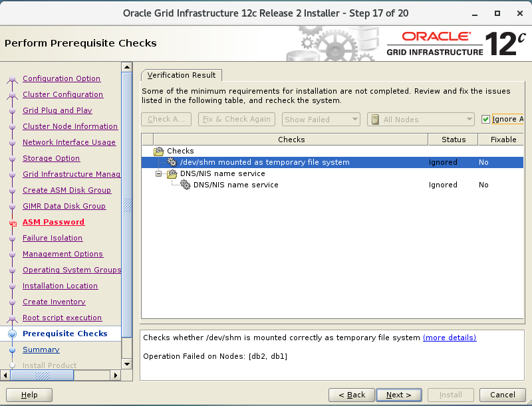Screen dimensions: 532x406
Task: Go to Cluster Node Information step
Action: (70, 126)
